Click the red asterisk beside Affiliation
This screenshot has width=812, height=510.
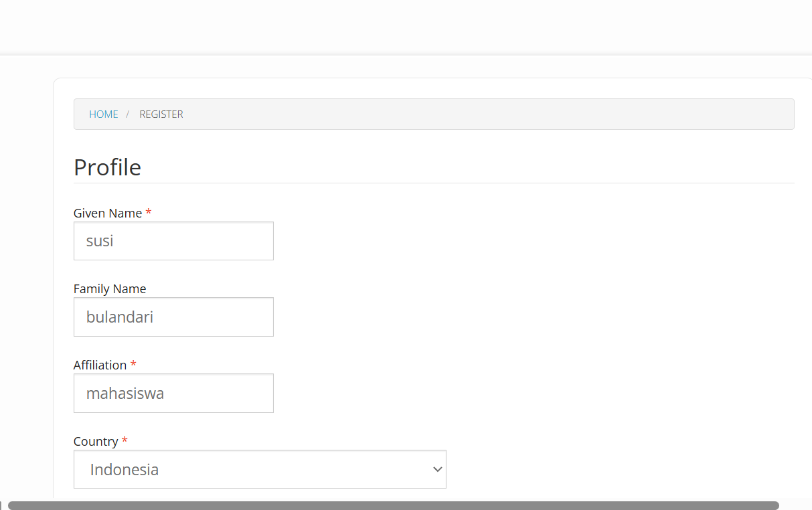point(133,365)
